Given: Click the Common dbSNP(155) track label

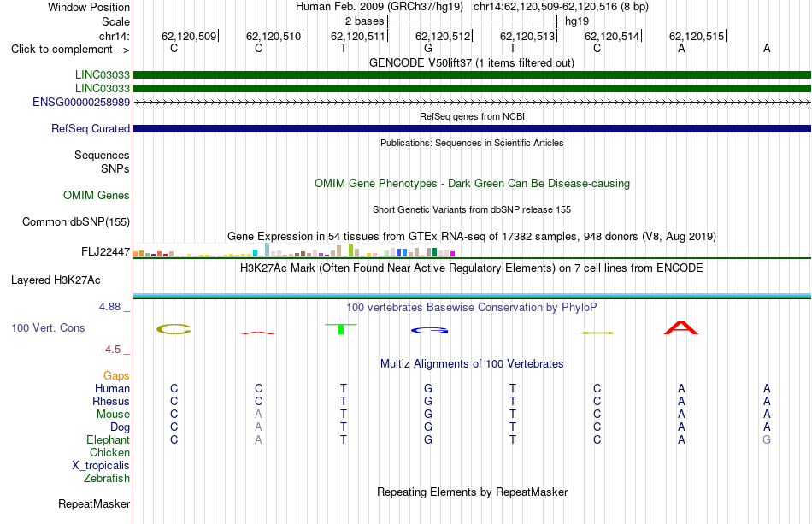Looking at the screenshot, I should click(x=76, y=221).
